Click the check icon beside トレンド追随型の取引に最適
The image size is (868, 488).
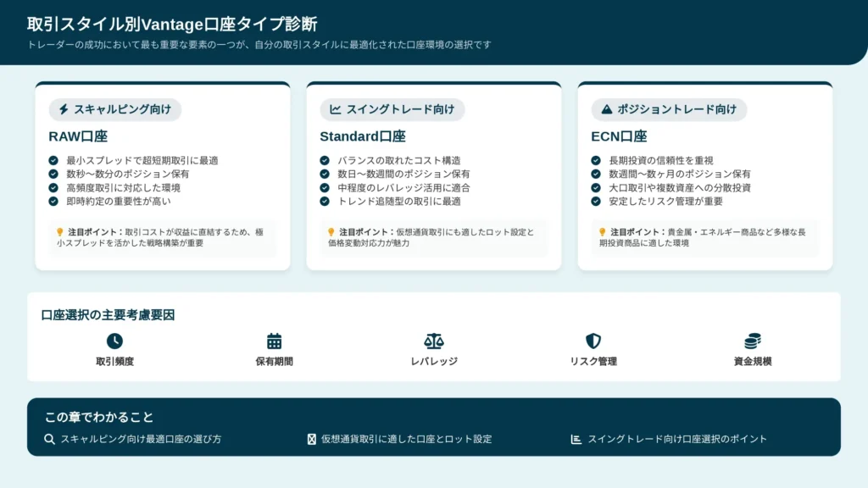(x=325, y=202)
